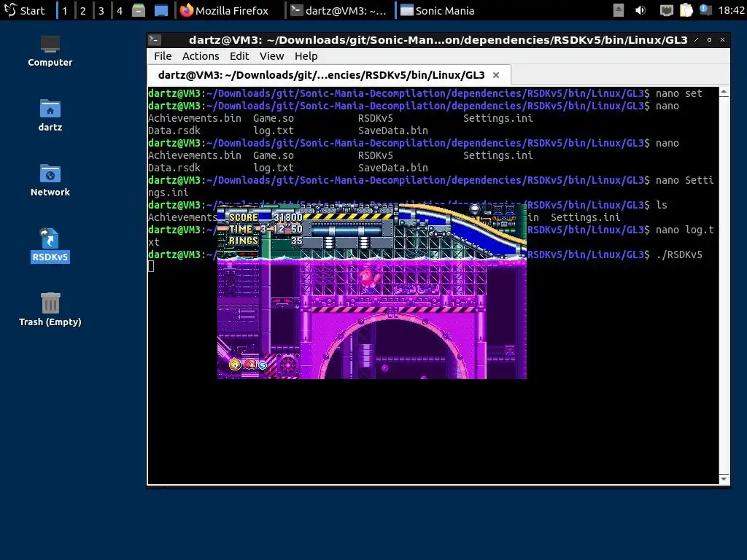Viewport: 747px width, 560px height.
Task: Click the clock showing 18:42
Action: (731, 10)
